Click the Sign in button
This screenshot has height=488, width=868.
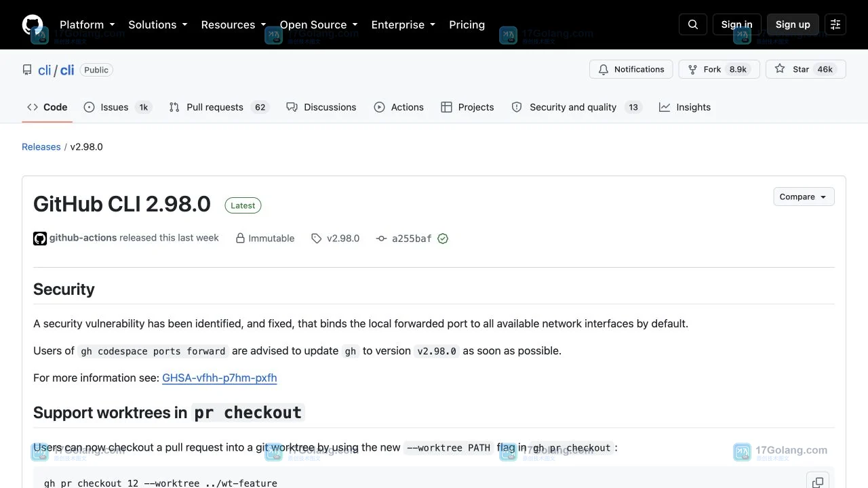pos(736,24)
